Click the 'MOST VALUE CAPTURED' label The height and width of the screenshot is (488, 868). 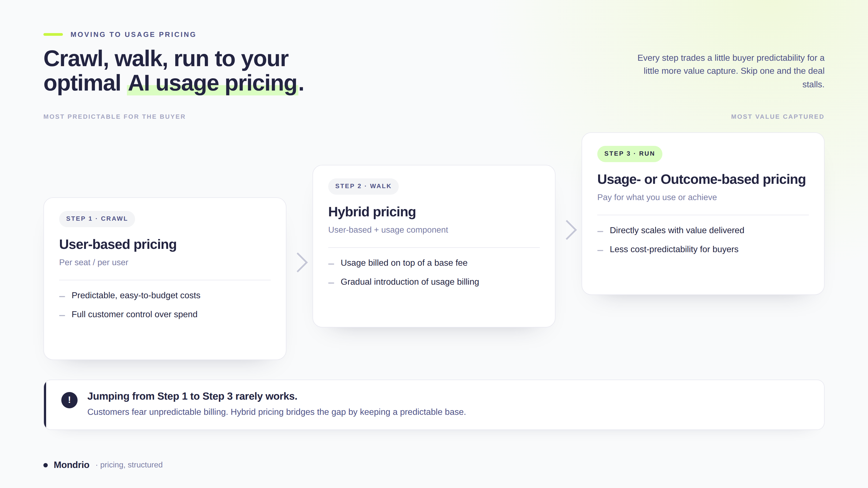point(777,117)
